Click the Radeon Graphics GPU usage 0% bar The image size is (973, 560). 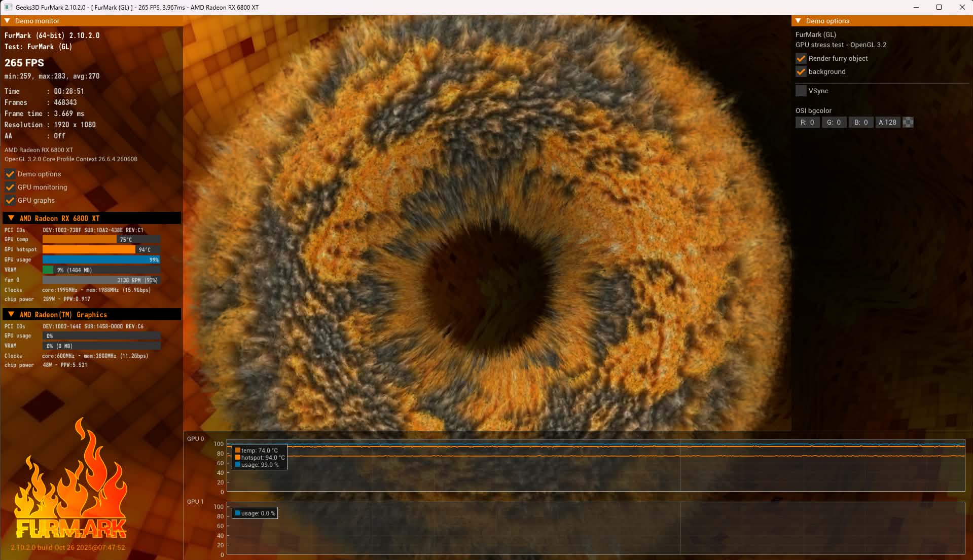pos(101,335)
